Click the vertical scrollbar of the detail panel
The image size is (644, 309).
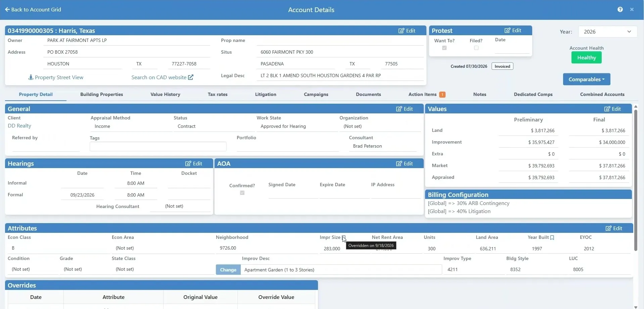pyautogui.click(x=635, y=180)
